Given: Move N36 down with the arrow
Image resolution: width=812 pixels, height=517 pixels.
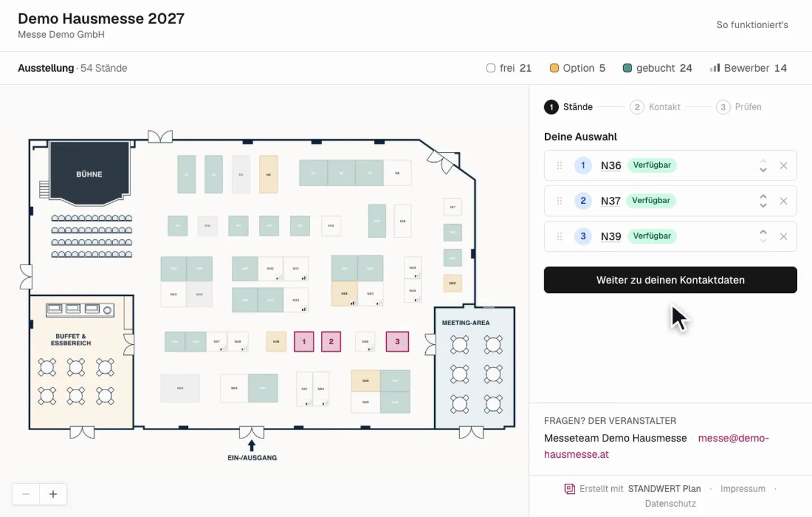Looking at the screenshot, I should tap(763, 170).
